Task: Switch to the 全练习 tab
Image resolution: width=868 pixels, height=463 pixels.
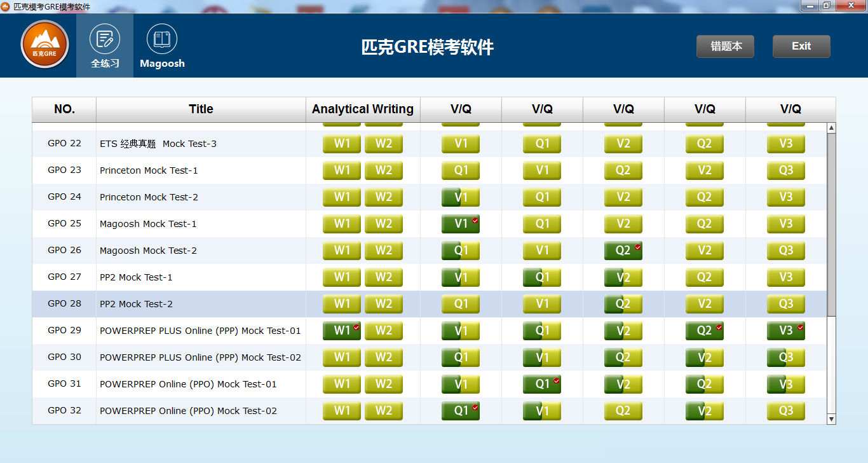Action: (x=105, y=46)
